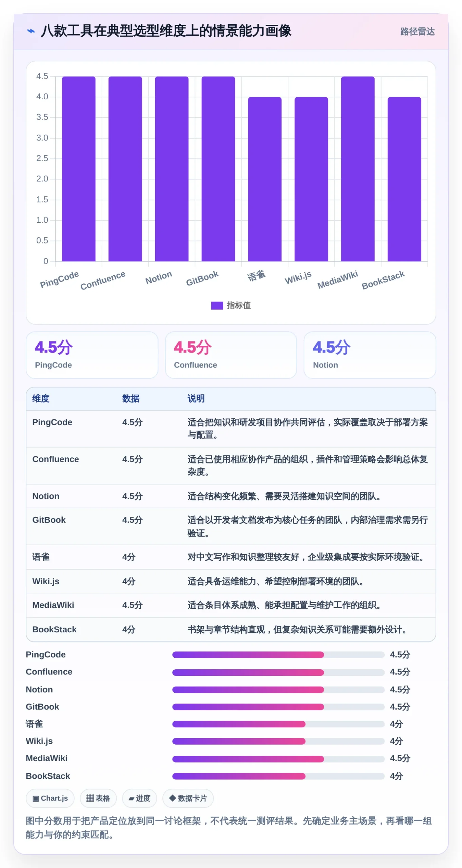The width and height of the screenshot is (462, 868).
Task: Click the 路径雷达 label in the header
Action: tap(417, 32)
